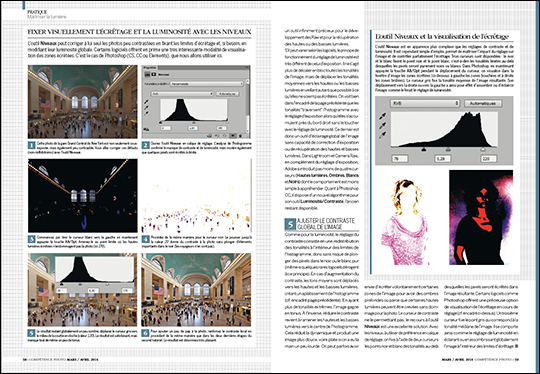This screenshot has width=540, height=374.
Task: Select white point eyedropper in the L'outil Niveaux sidebar
Action: (x=383, y=135)
